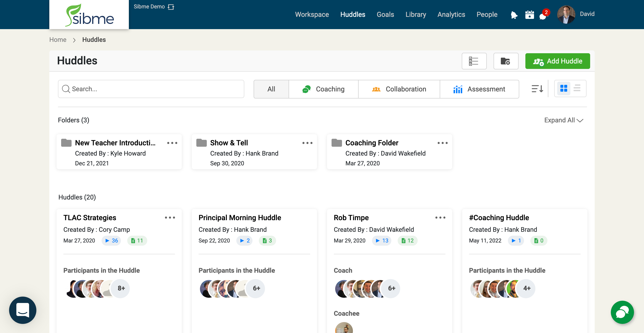Switch to list view layout

coord(577,88)
